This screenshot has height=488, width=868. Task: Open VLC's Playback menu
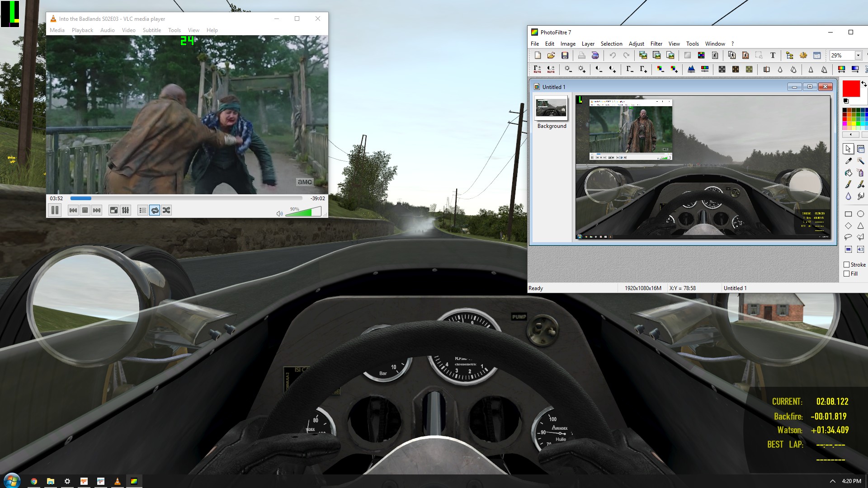[x=82, y=30]
